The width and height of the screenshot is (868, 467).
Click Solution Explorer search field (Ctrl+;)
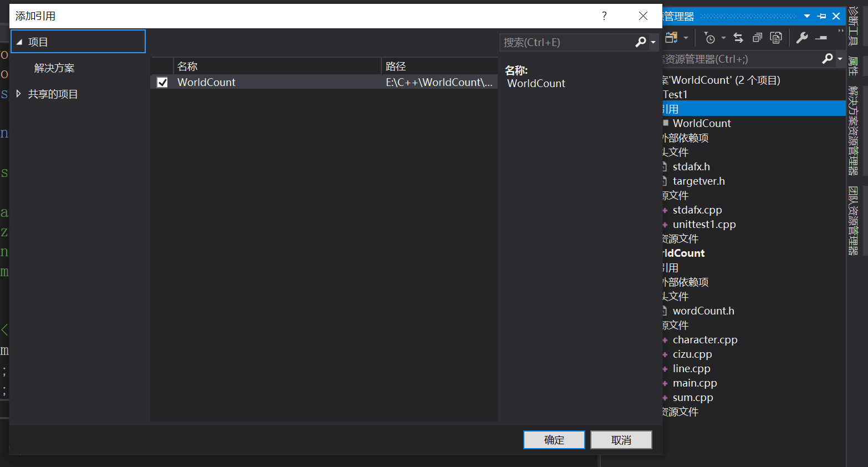(740, 59)
